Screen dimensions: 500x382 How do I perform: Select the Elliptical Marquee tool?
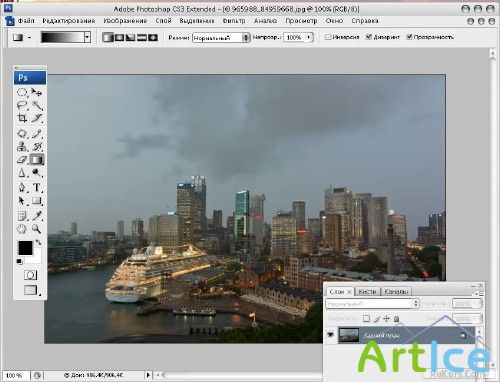coord(22,92)
